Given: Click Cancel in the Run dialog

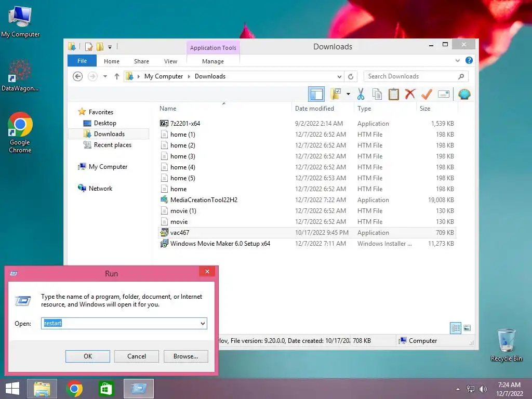Looking at the screenshot, I should (137, 356).
